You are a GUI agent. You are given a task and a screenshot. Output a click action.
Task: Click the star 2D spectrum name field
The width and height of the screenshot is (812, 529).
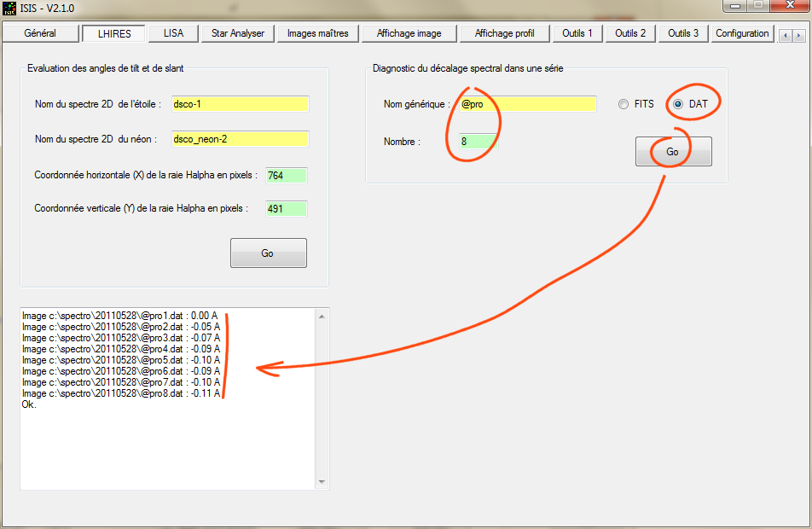pyautogui.click(x=240, y=104)
